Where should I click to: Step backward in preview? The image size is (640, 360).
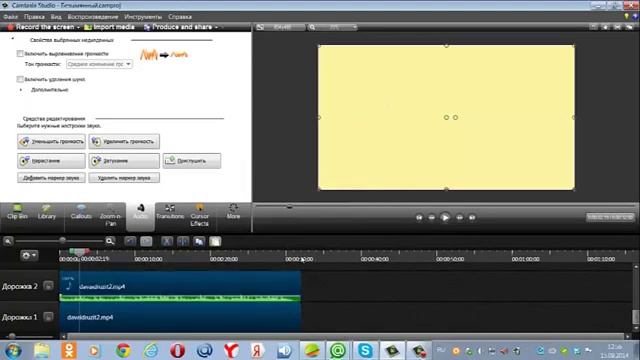click(431, 218)
